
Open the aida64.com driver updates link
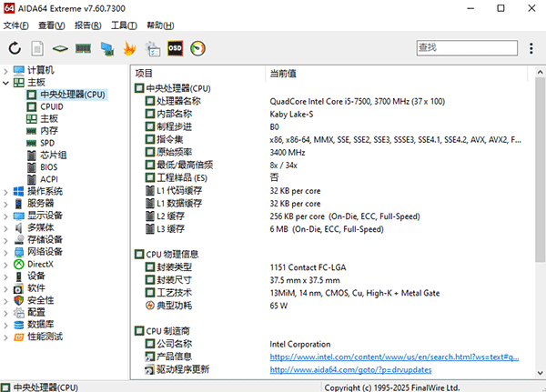pyautogui.click(x=350, y=370)
